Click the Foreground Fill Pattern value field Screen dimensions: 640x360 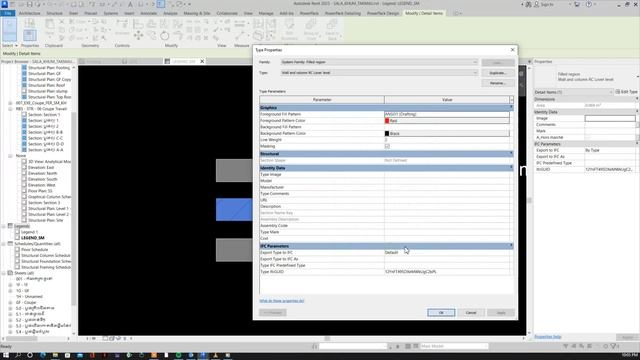tap(447, 114)
